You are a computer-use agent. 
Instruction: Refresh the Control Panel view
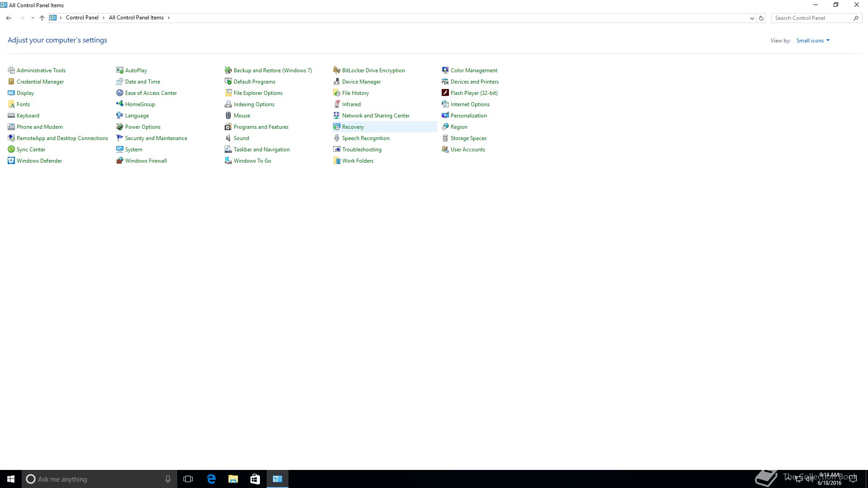click(761, 18)
